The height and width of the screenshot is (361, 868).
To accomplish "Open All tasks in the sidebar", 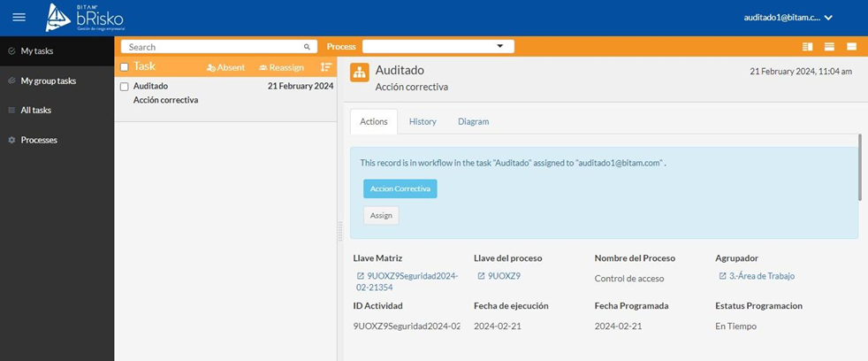I will pyautogui.click(x=57, y=111).
